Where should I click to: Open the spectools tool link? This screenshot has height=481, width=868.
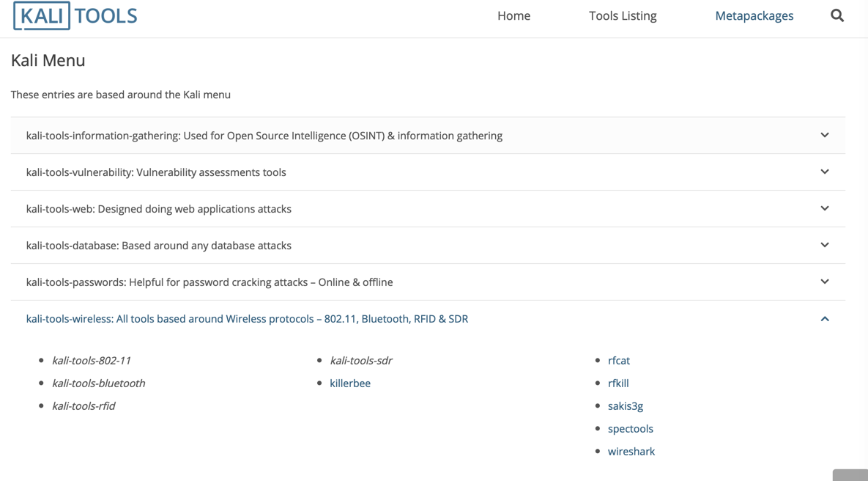pyautogui.click(x=631, y=429)
